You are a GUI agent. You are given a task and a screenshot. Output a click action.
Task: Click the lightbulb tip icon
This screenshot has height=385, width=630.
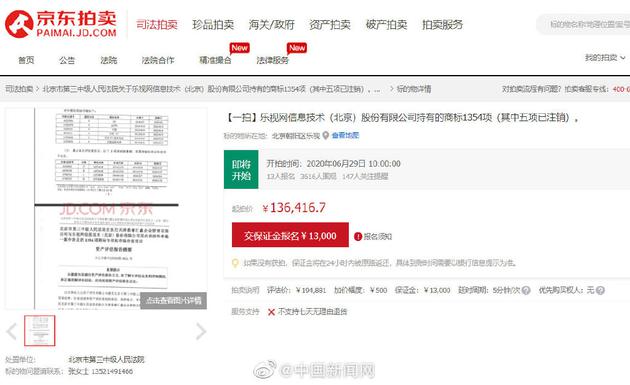(x=235, y=263)
